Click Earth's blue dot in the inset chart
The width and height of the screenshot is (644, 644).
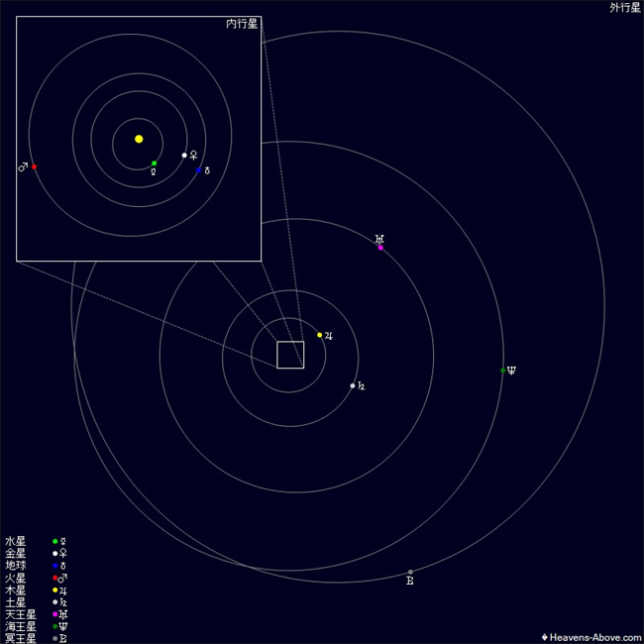tap(198, 170)
